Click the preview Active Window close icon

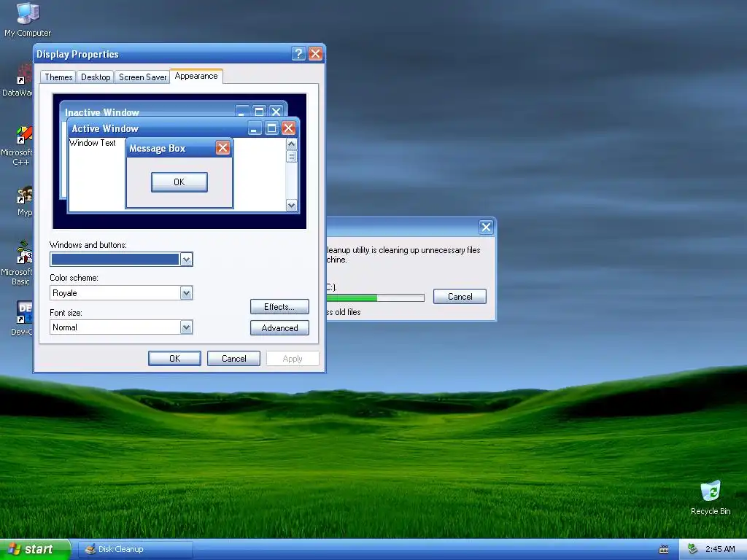click(x=288, y=128)
